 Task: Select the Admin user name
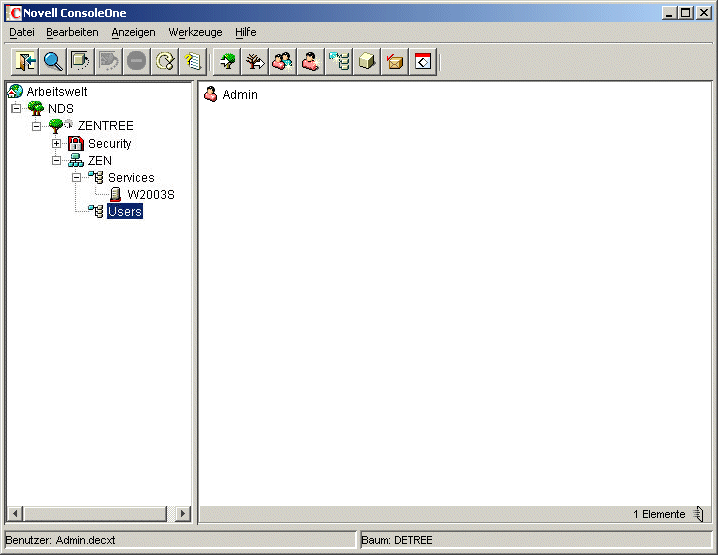(x=240, y=95)
